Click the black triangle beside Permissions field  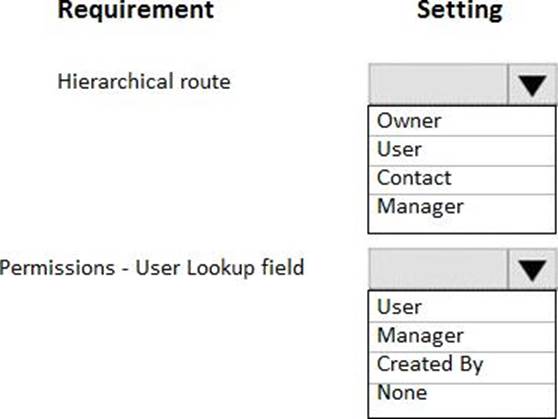click(532, 271)
